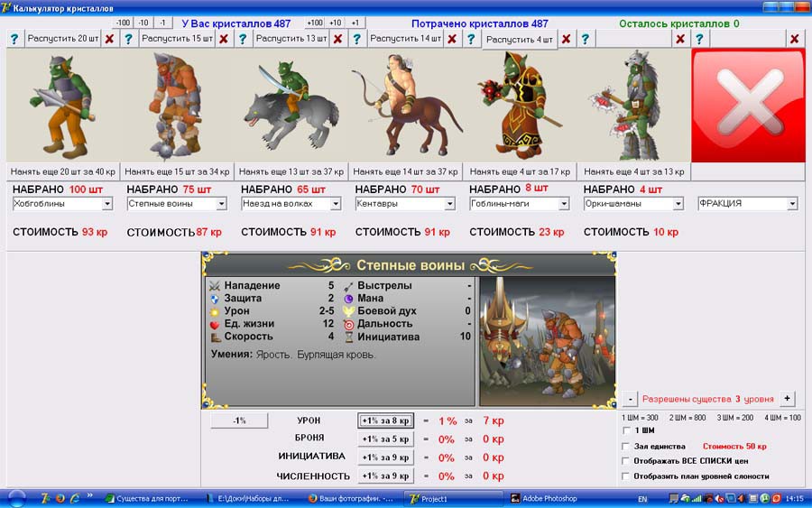Viewport: 812px width, 508px height.
Task: Hire 15 more for 34 кр
Action: (x=177, y=171)
